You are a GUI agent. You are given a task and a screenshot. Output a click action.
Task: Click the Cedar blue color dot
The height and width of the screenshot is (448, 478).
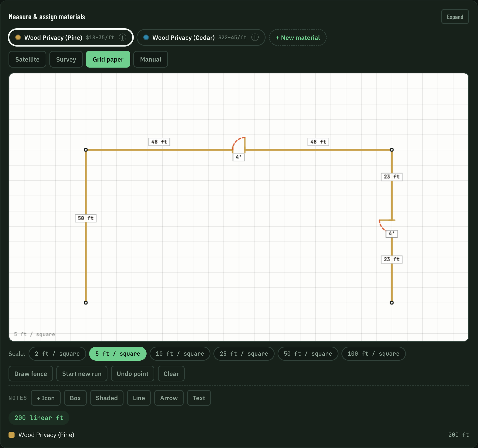146,37
